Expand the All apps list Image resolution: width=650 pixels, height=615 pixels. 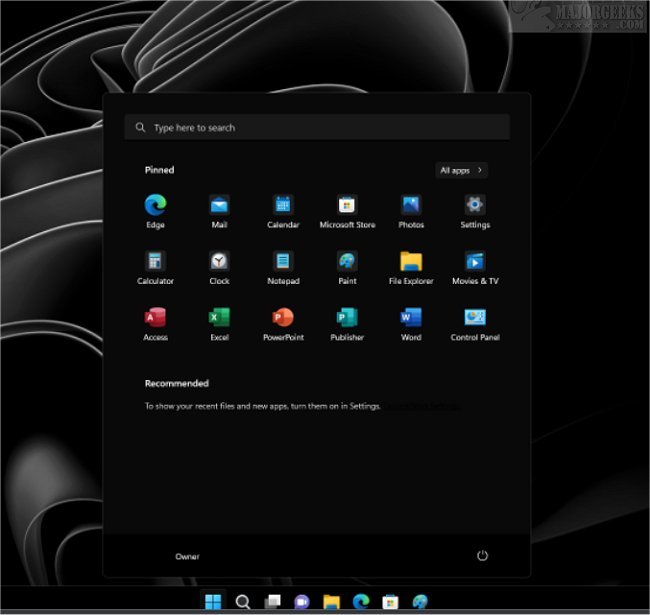click(x=461, y=171)
